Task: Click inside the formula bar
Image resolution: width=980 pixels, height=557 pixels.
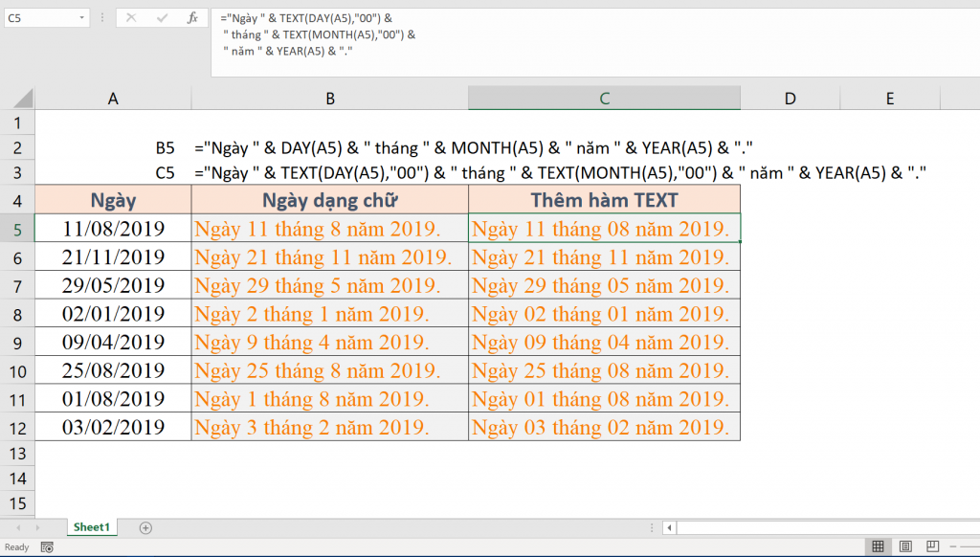Action: (x=431, y=33)
